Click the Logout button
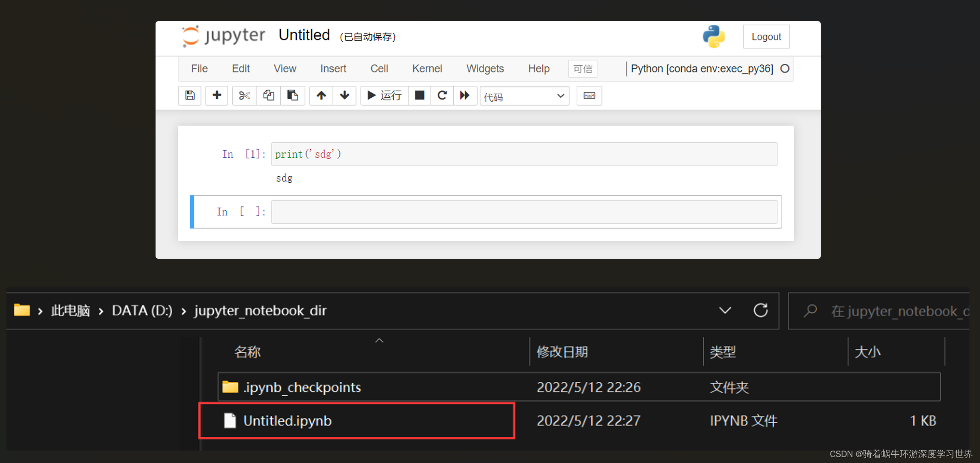The image size is (980, 463). pyautogui.click(x=766, y=37)
